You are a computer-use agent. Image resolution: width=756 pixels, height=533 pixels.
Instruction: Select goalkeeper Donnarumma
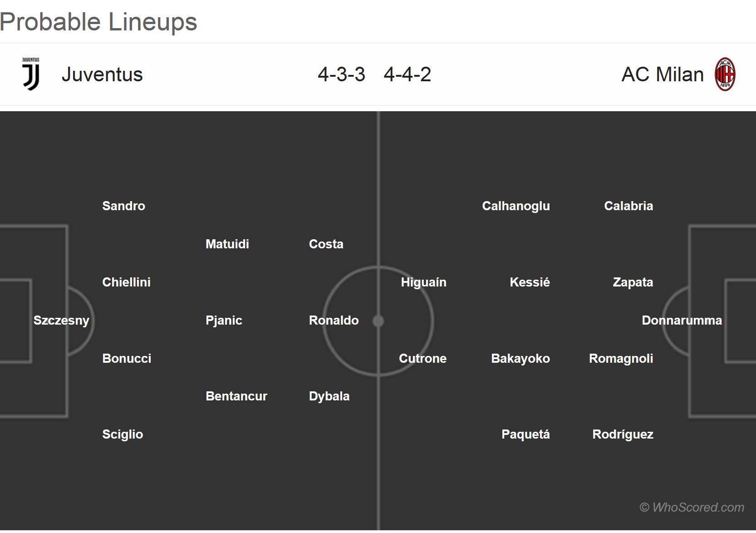(682, 321)
